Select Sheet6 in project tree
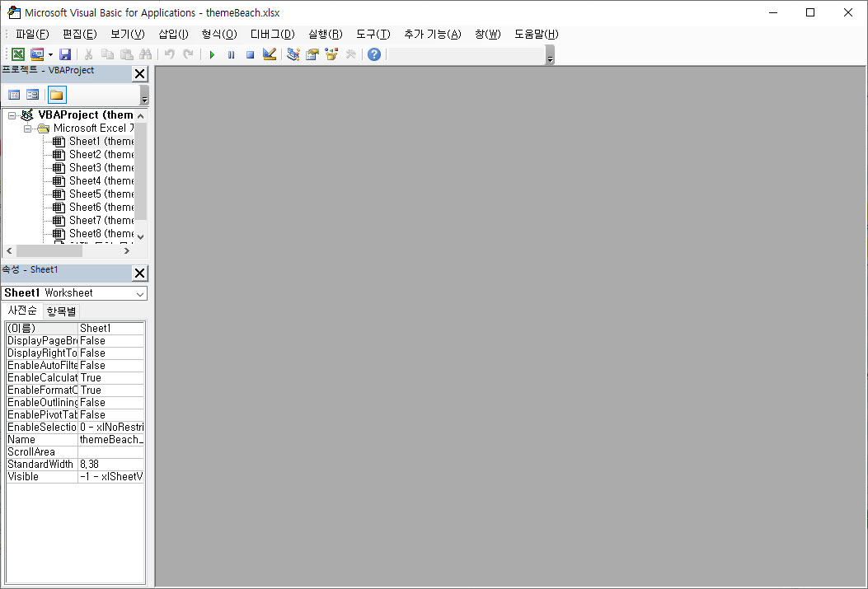The width and height of the screenshot is (868, 589). 101,208
